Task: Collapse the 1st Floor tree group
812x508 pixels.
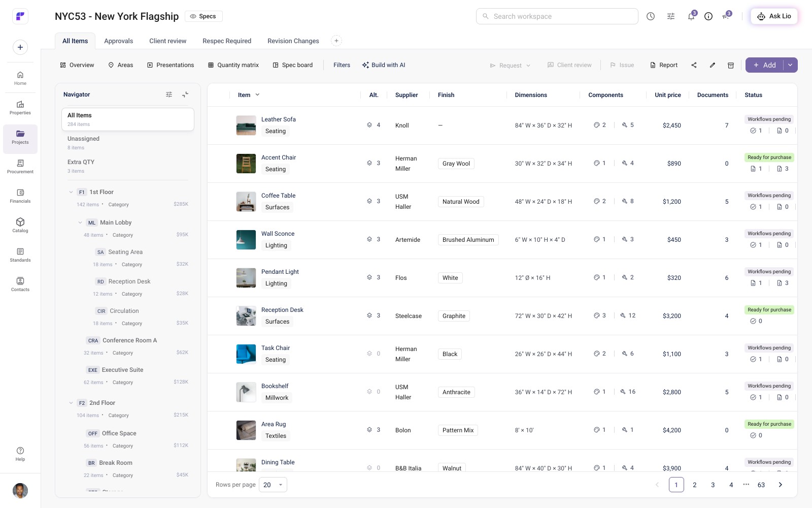Action: (71, 192)
